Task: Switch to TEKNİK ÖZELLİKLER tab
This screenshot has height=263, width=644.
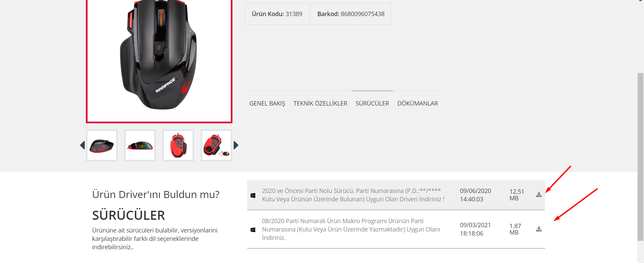Action: tap(320, 104)
